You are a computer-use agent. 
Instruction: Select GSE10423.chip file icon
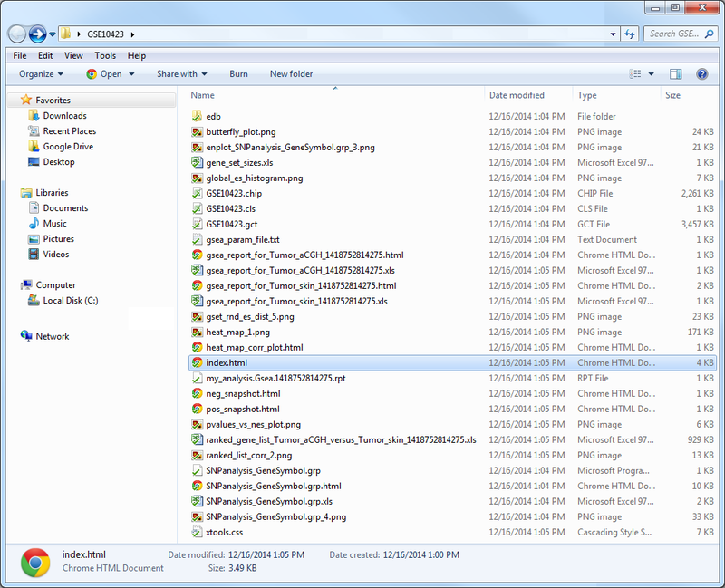pyautogui.click(x=197, y=193)
